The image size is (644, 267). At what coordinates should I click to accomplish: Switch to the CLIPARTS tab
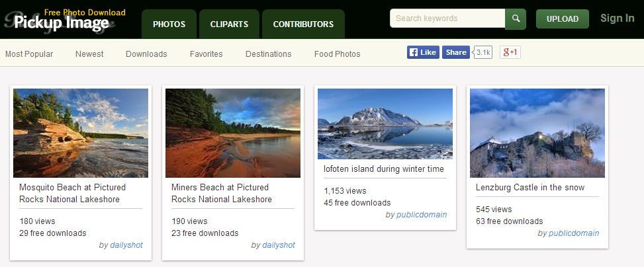pos(229,24)
